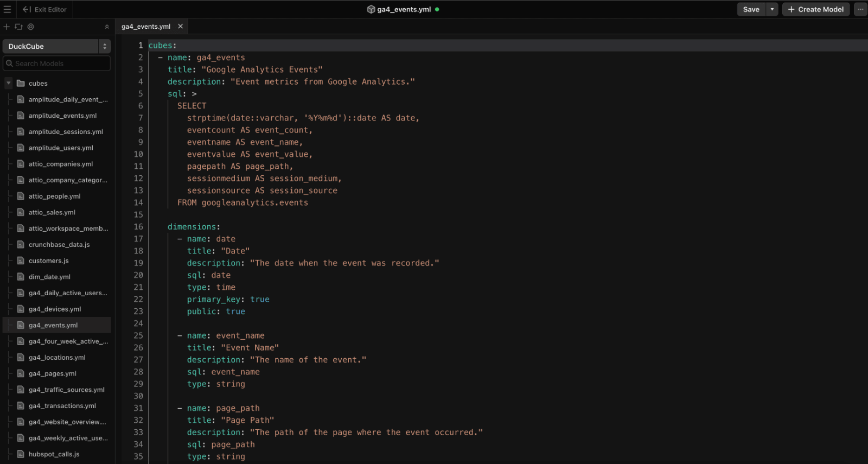Click 'FROM googleanalytics.events' code line
Screen dimensions: 868x464
(242, 202)
